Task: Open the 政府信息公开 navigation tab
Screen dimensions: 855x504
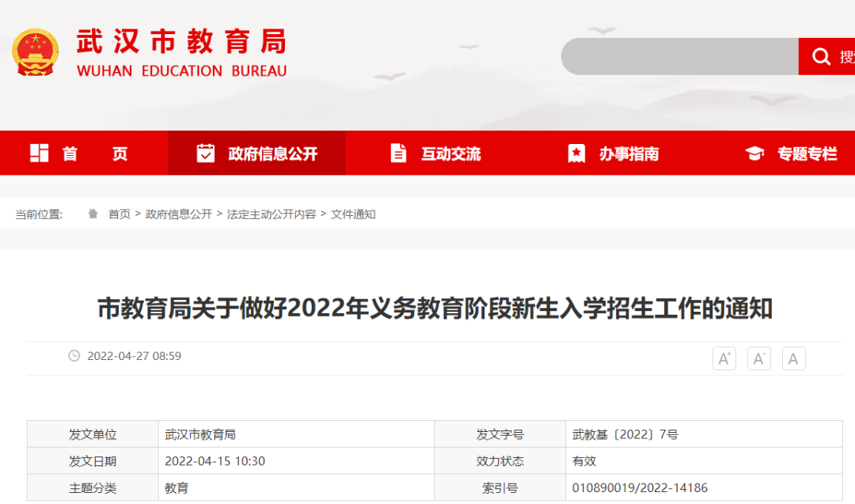Action: pos(256,153)
